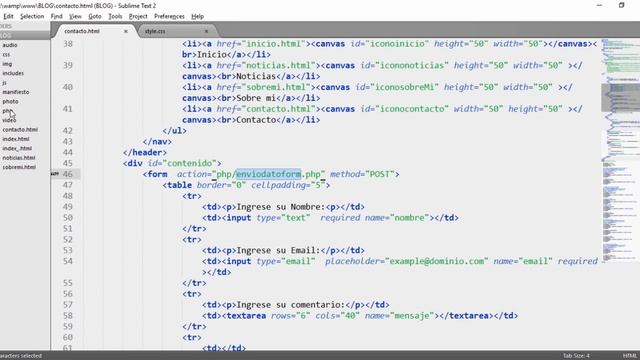Open sobremi.html from the sidebar
The height and width of the screenshot is (360, 640).
pos(19,167)
